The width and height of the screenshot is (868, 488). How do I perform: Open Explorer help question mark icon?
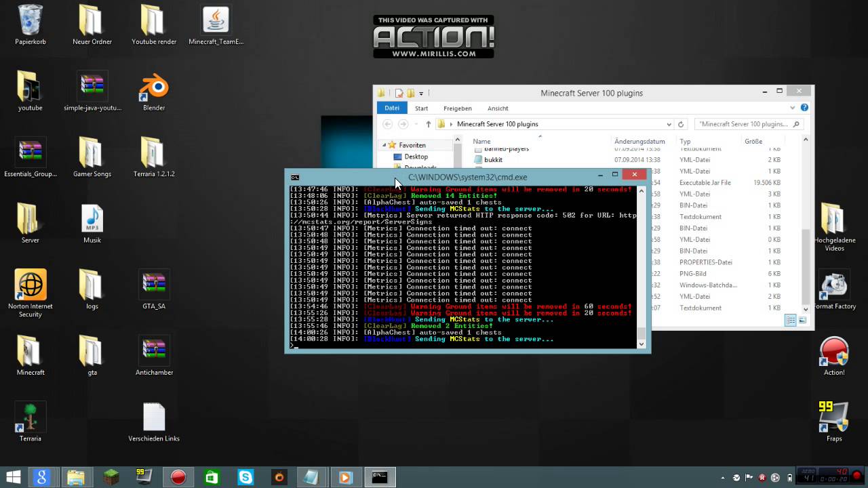click(804, 108)
